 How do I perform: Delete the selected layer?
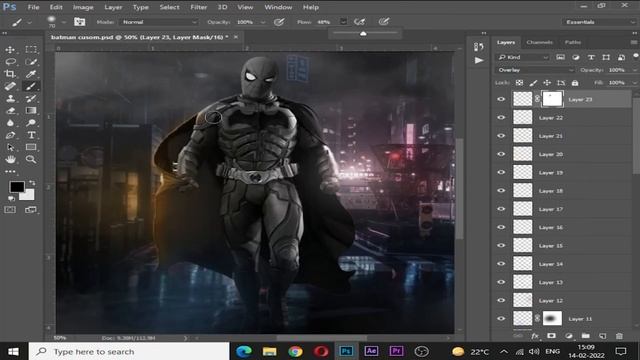619,336
